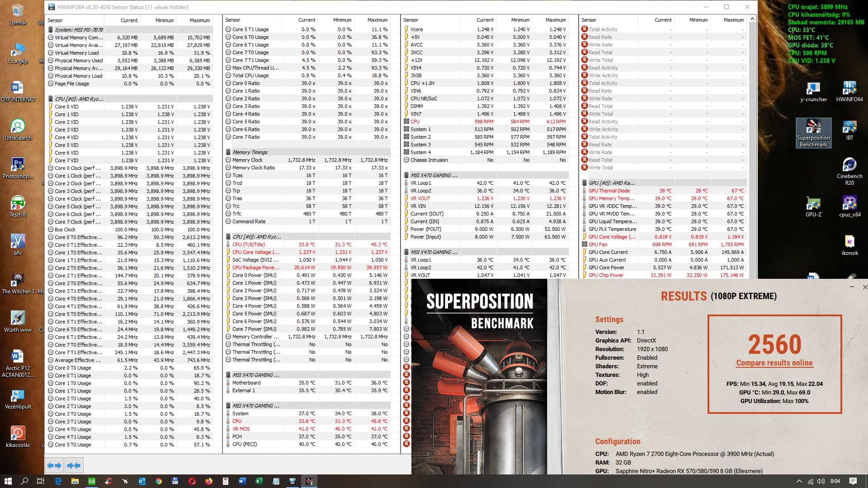The image size is (868, 488).
Task: Open IBT desktop shortcut
Action: (x=849, y=130)
